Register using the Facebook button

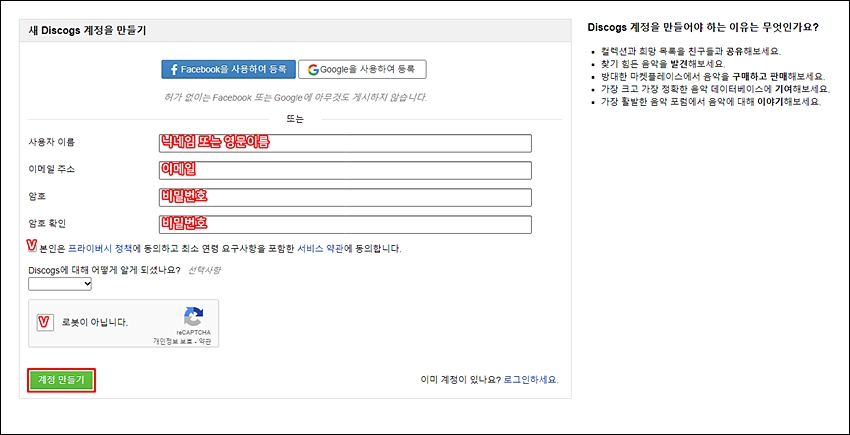coord(228,69)
